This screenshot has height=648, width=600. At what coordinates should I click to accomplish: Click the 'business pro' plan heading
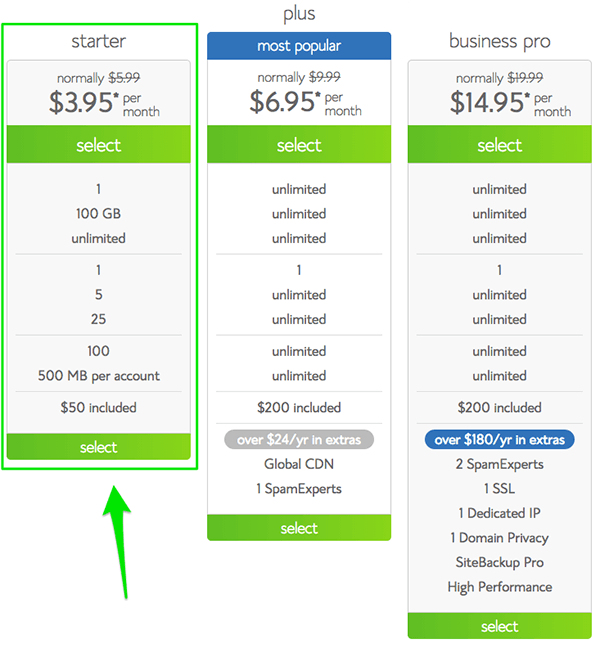coord(499,41)
